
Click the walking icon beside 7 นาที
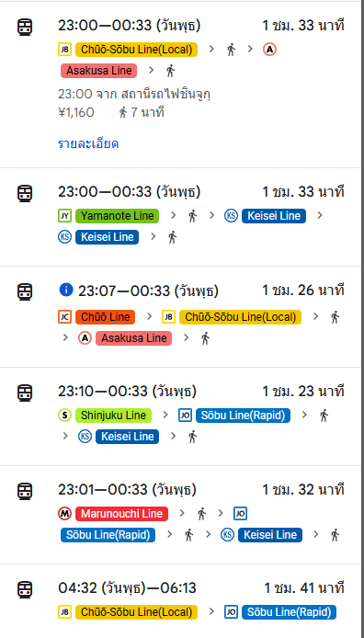click(x=123, y=112)
